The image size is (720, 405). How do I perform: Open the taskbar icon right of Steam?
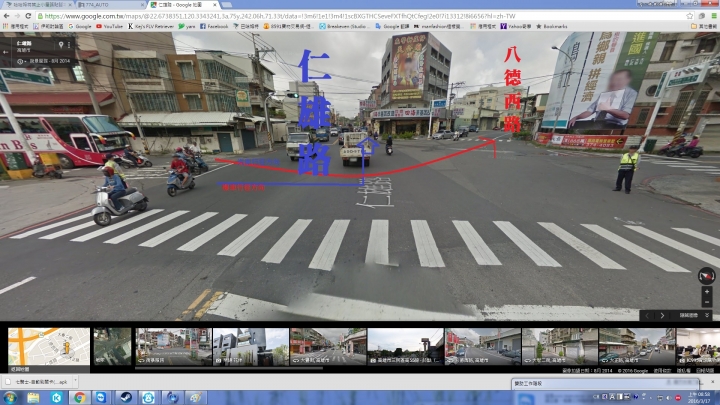coord(148,398)
